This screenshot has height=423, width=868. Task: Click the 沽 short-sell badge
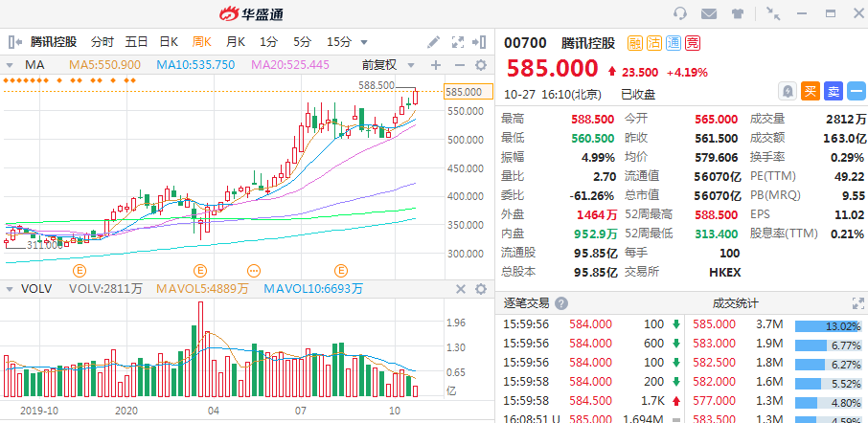click(653, 42)
